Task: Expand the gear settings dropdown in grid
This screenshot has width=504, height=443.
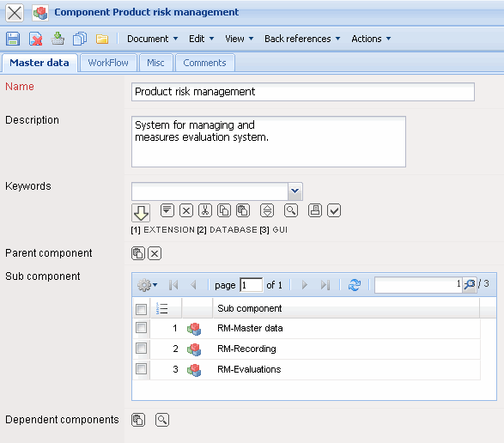Action: pos(147,285)
